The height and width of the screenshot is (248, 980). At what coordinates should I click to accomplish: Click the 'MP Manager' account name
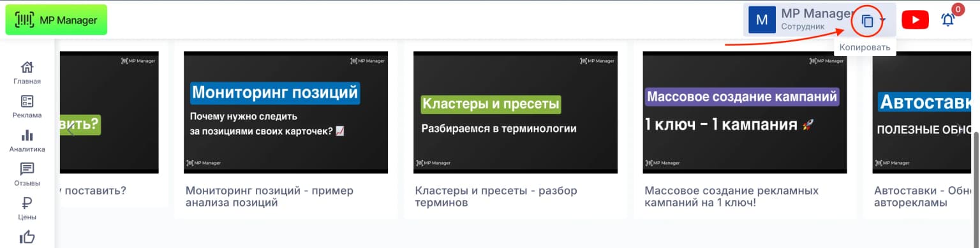tap(817, 13)
